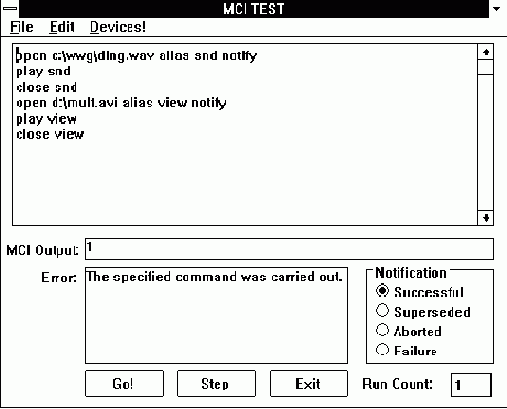Click inside the Run Count field
Viewport: 507px width, 409px height.
coord(471,385)
